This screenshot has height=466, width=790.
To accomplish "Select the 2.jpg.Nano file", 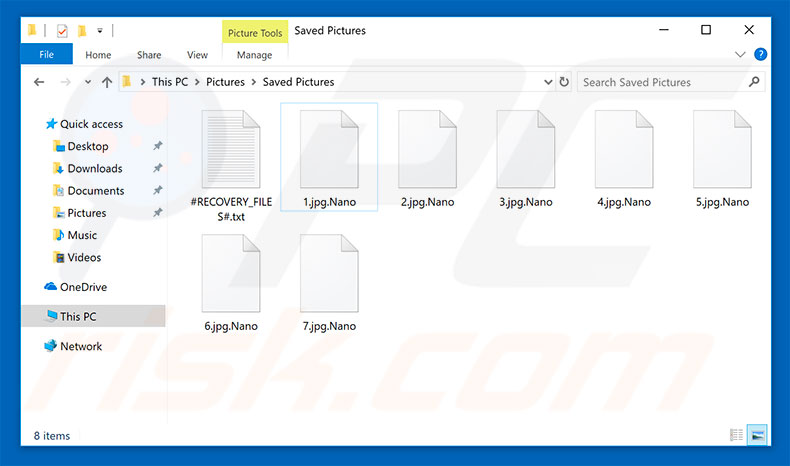I will (427, 158).
